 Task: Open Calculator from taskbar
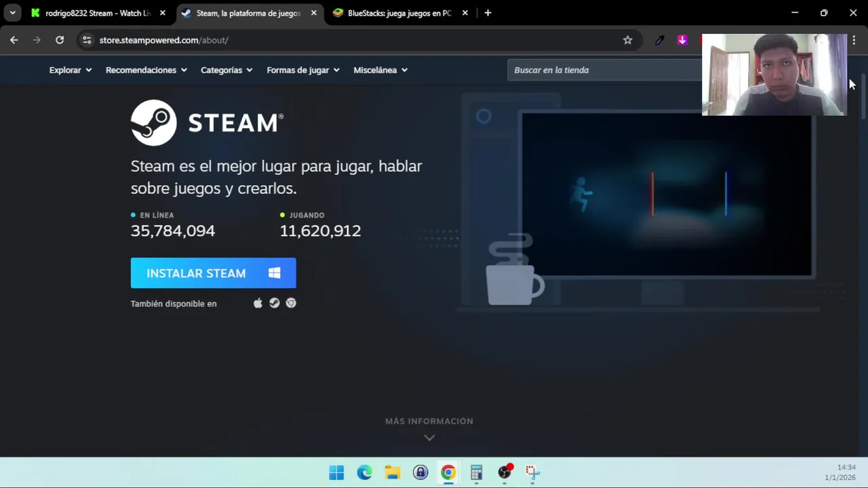[x=476, y=472]
